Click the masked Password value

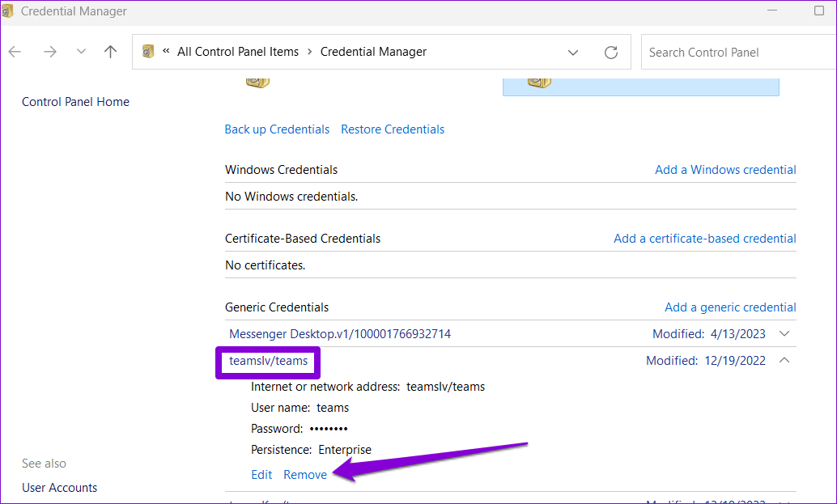point(329,429)
